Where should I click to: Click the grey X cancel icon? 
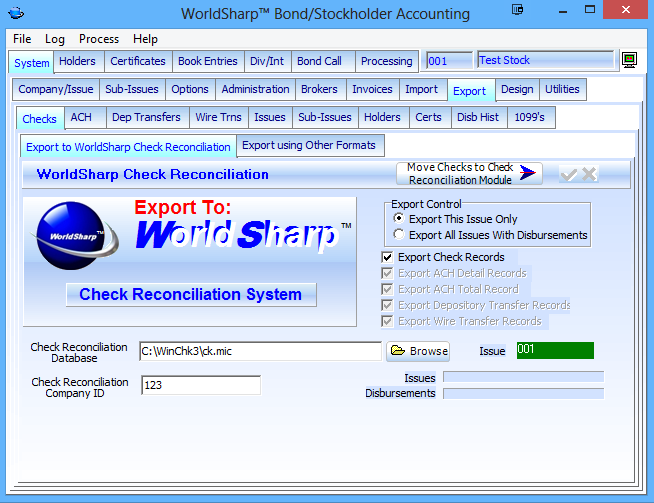(x=589, y=174)
